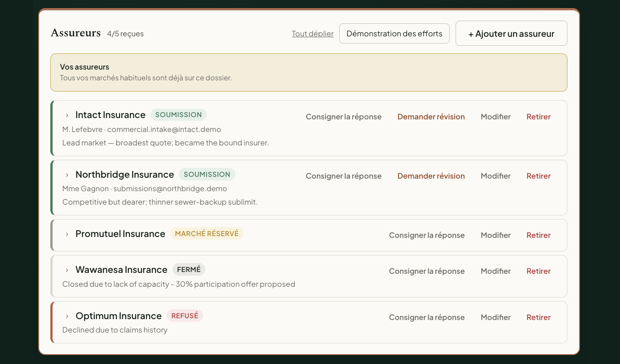Click the Tout déplier link

click(313, 34)
